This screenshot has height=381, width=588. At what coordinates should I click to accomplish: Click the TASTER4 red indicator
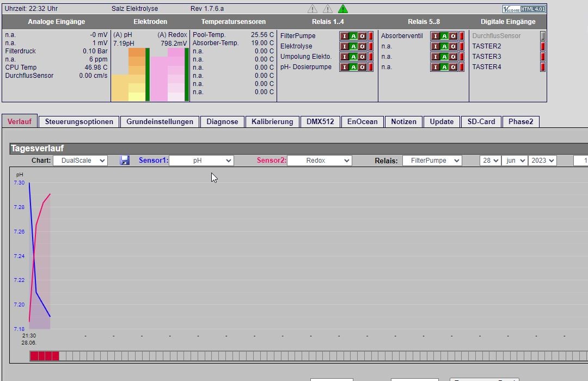tap(543, 67)
